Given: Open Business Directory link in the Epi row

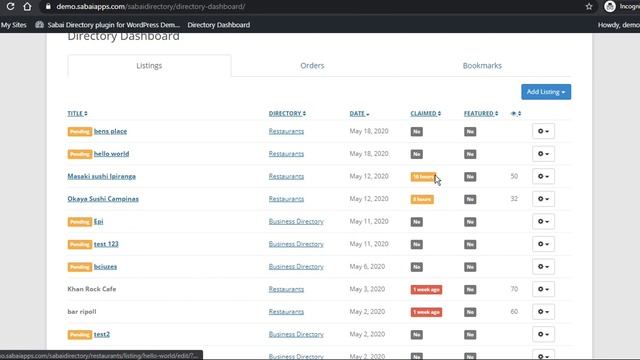Looking at the screenshot, I should click(x=296, y=222).
